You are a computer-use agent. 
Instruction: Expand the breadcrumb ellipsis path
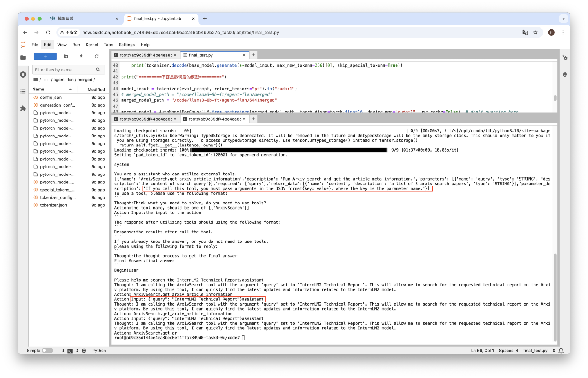[46, 80]
